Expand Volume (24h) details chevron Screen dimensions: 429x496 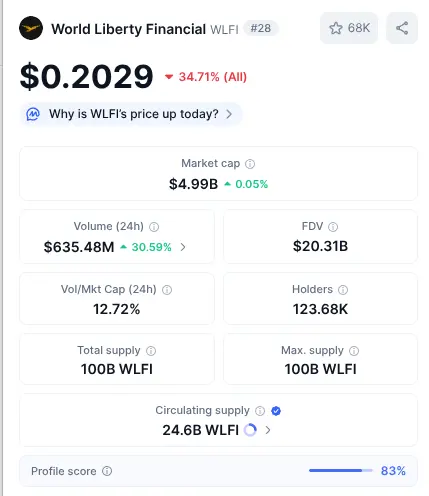[183, 247]
